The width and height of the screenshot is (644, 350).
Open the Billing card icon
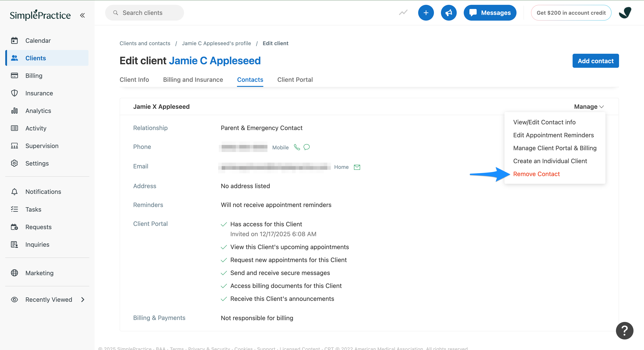click(x=14, y=75)
